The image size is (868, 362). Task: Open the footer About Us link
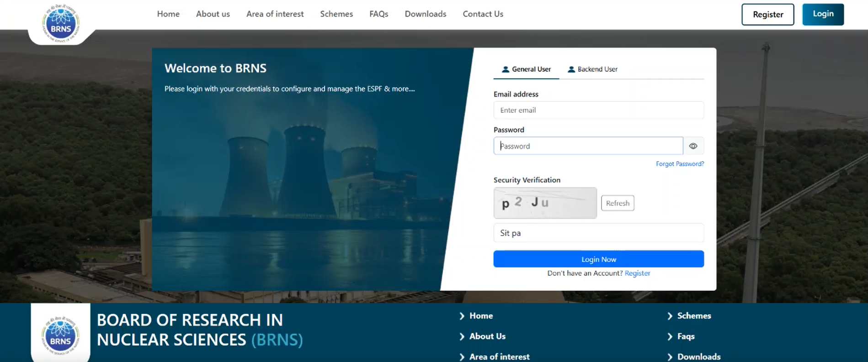(487, 336)
